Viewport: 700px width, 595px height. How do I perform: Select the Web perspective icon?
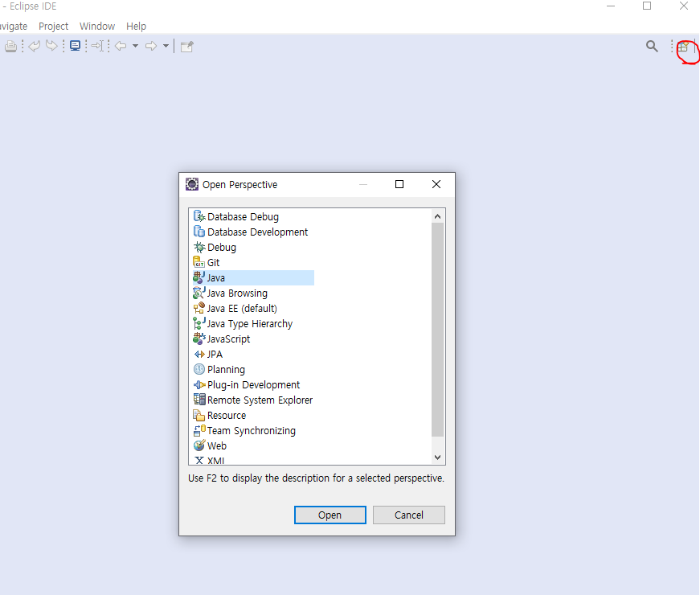[199, 445]
